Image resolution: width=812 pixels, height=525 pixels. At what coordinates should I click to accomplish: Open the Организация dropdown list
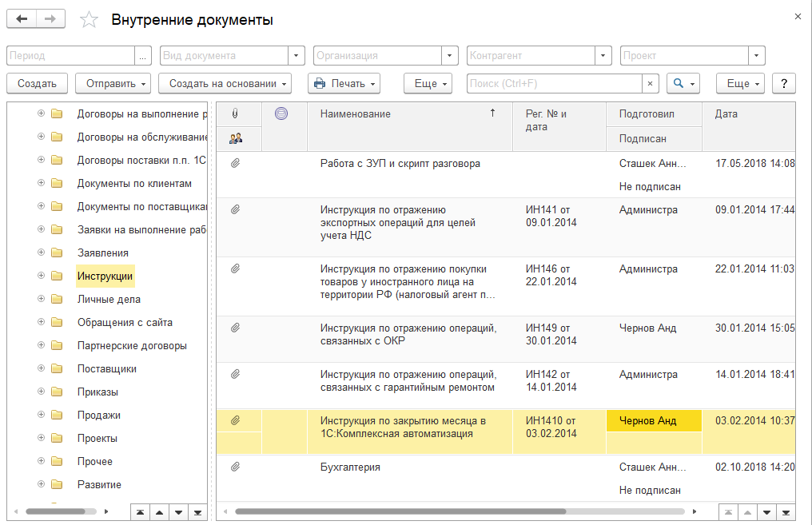coord(451,56)
